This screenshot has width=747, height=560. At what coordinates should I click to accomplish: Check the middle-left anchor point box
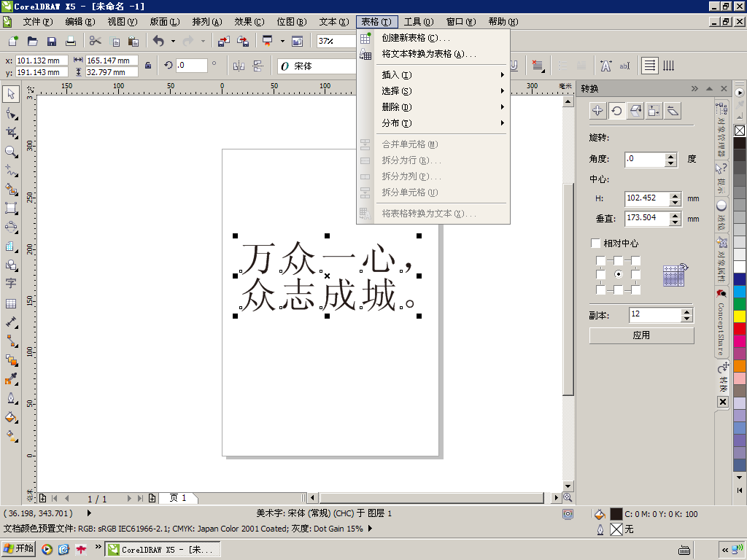tap(601, 275)
